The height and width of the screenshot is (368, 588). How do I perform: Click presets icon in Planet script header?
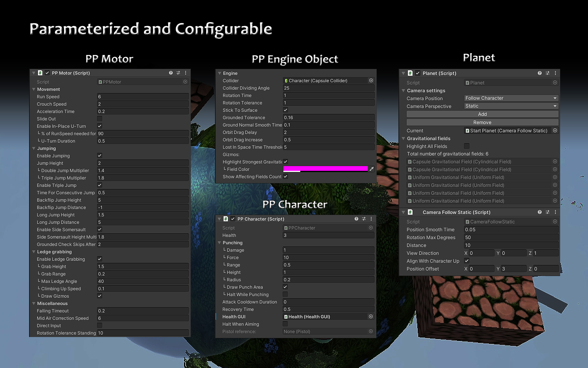point(548,73)
